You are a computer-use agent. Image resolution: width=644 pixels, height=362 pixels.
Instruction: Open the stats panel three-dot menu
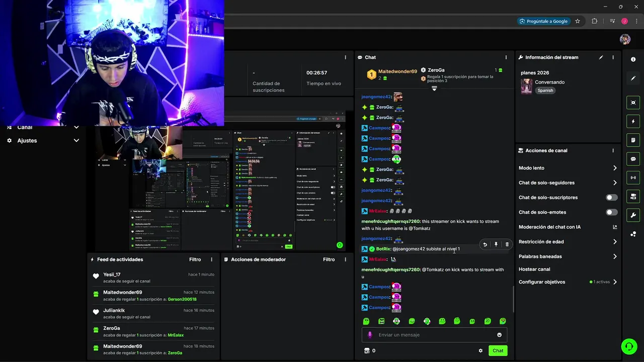point(345,57)
